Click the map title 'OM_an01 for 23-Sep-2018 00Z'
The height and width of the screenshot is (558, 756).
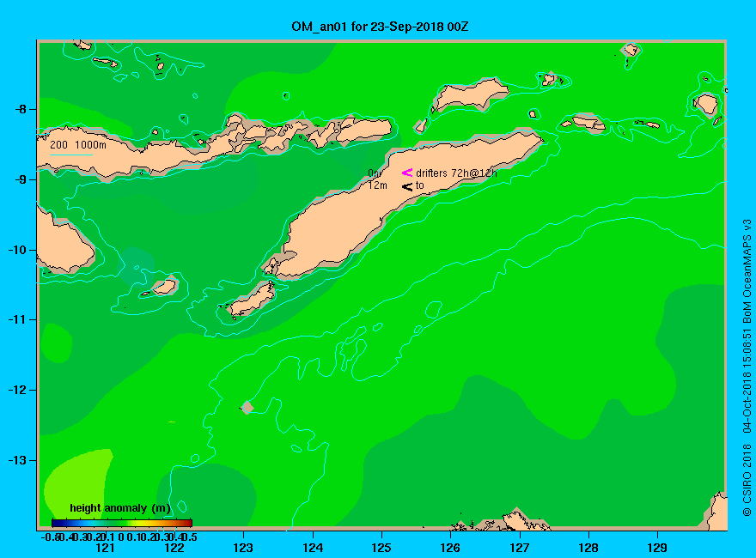coord(380,27)
